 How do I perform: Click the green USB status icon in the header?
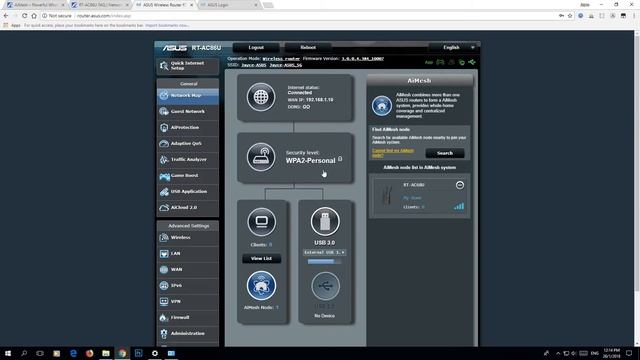tap(472, 62)
